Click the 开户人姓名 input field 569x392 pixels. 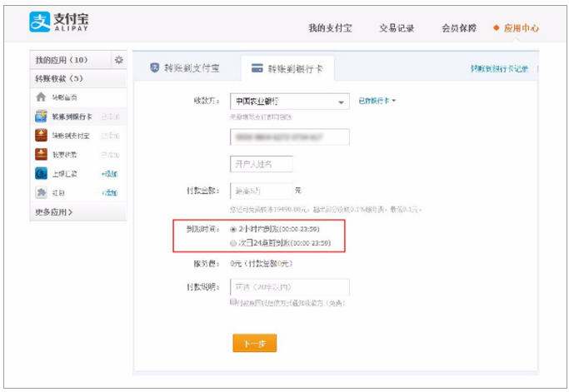pyautogui.click(x=261, y=163)
